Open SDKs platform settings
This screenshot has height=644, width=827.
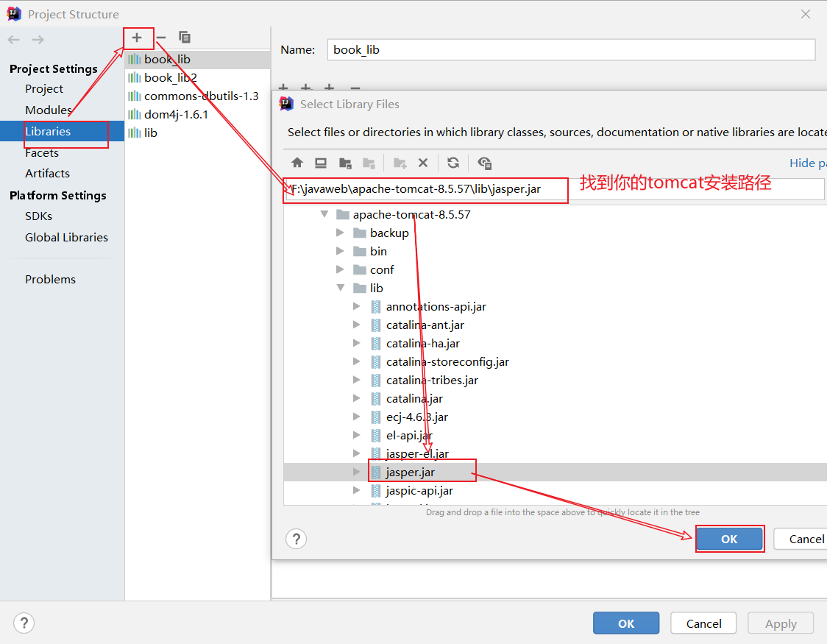coord(38,216)
